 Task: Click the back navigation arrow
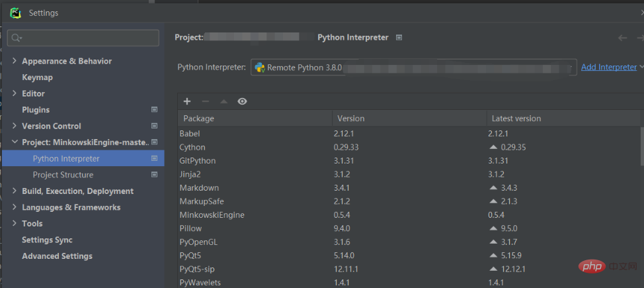click(622, 38)
